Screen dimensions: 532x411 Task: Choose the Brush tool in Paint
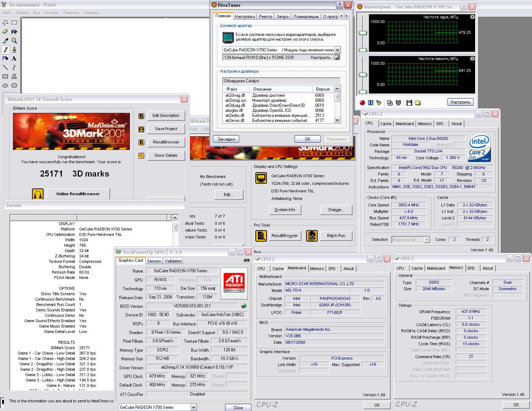[14, 50]
